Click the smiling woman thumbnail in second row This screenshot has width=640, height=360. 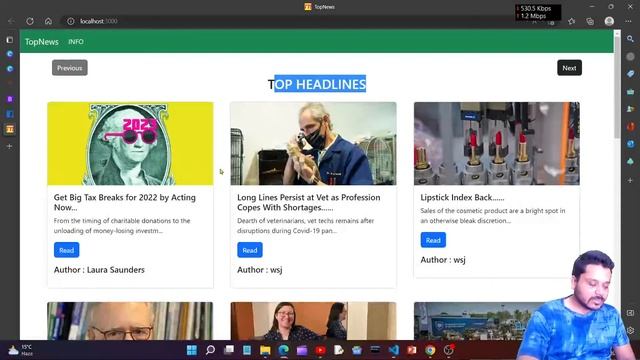[313, 321]
